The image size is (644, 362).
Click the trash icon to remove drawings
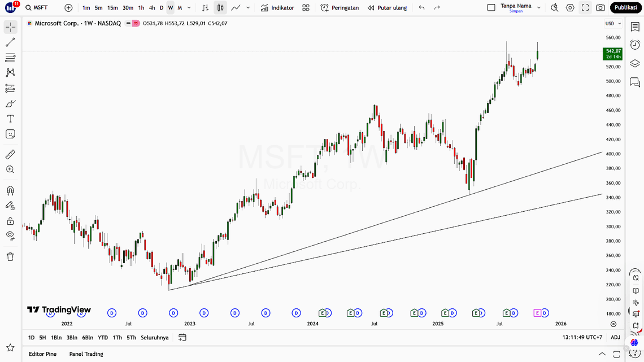(10, 257)
